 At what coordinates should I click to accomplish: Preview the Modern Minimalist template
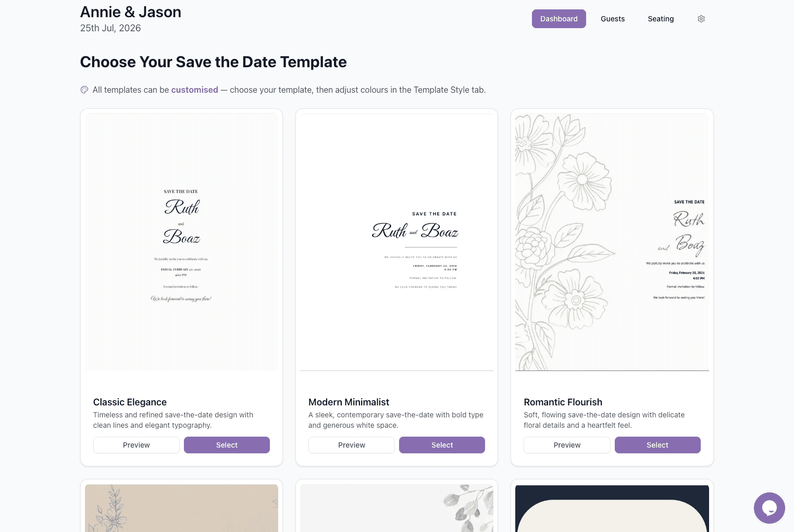click(x=351, y=444)
